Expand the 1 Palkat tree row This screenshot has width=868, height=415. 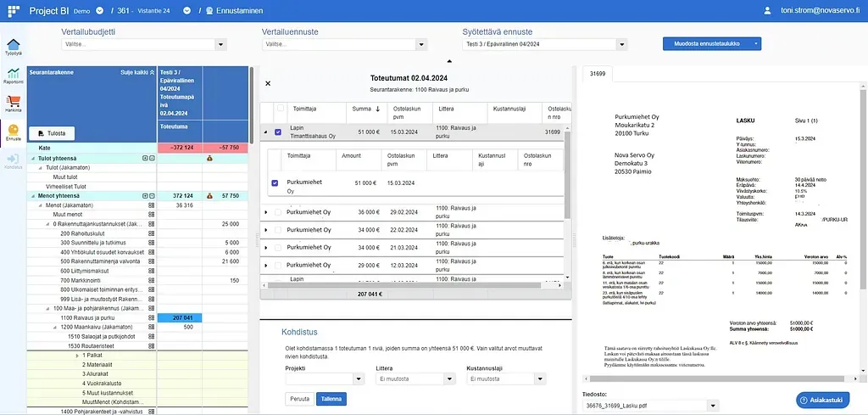point(77,355)
